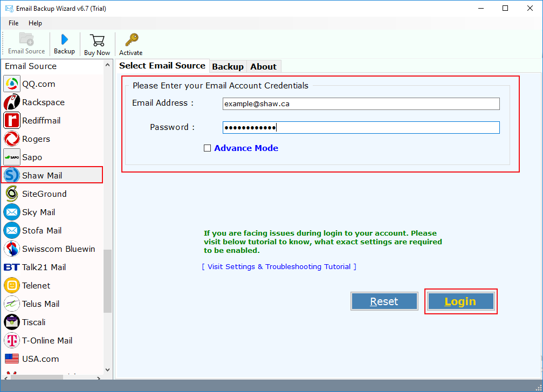Open the Help menu
This screenshot has height=392, width=543.
(35, 23)
